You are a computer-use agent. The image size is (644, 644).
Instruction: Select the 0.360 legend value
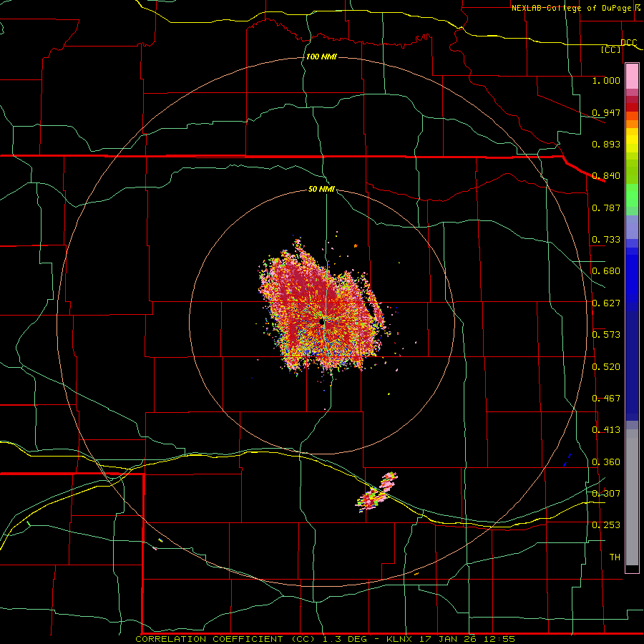click(x=606, y=462)
